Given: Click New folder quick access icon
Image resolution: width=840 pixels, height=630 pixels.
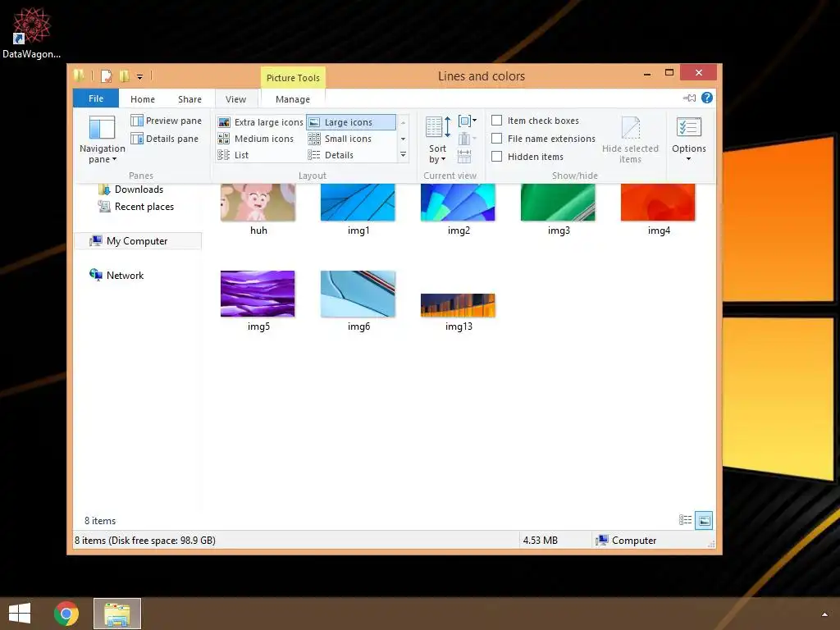Looking at the screenshot, I should click(125, 76).
